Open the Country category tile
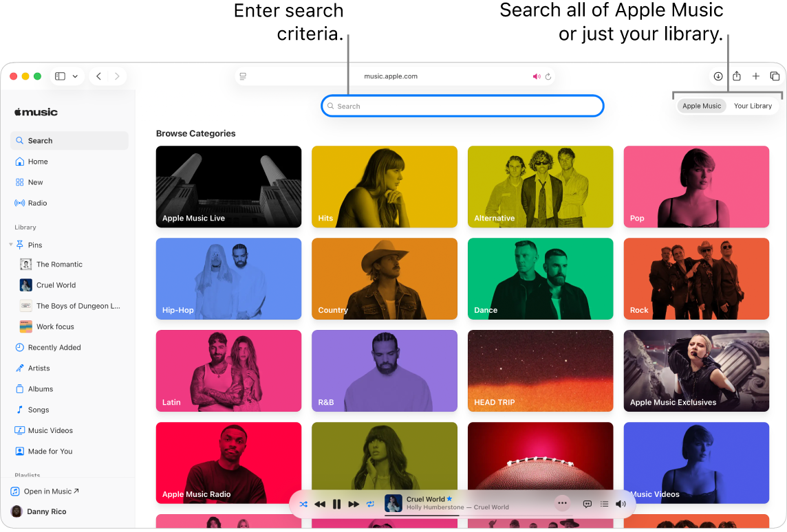The width and height of the screenshot is (787, 532). click(x=385, y=279)
